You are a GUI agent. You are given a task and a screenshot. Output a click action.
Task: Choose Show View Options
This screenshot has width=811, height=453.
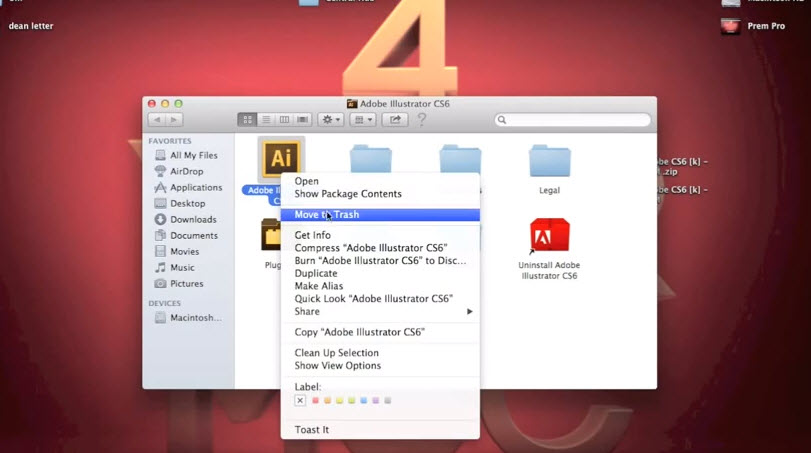[x=380, y=366]
